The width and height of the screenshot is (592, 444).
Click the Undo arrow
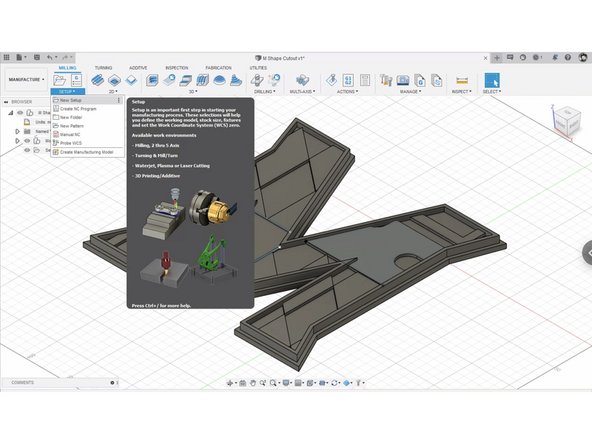coord(50,57)
